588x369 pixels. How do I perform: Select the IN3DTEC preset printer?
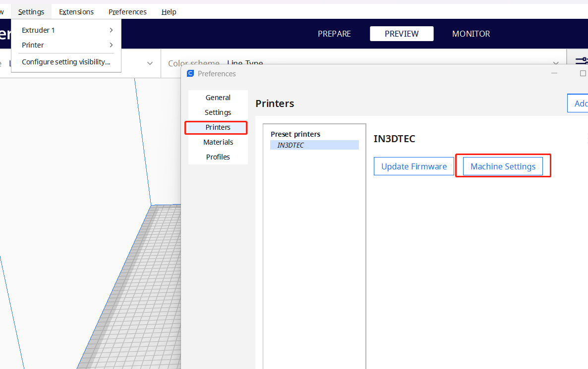tap(314, 145)
